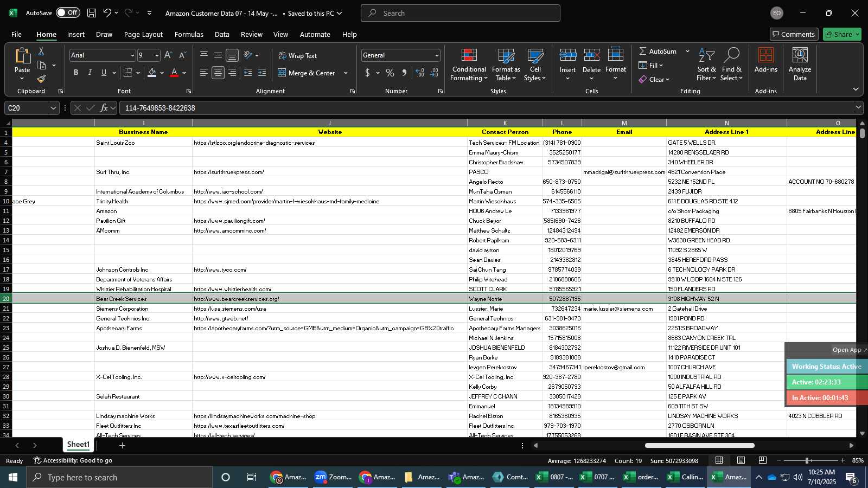Image resolution: width=868 pixels, height=488 pixels.
Task: Open Format as Table dropdown
Action: tap(506, 65)
